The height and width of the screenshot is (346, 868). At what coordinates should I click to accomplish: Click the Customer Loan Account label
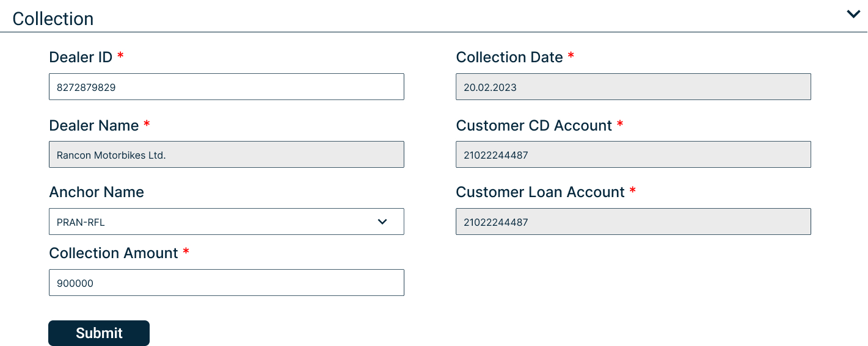pyautogui.click(x=540, y=192)
